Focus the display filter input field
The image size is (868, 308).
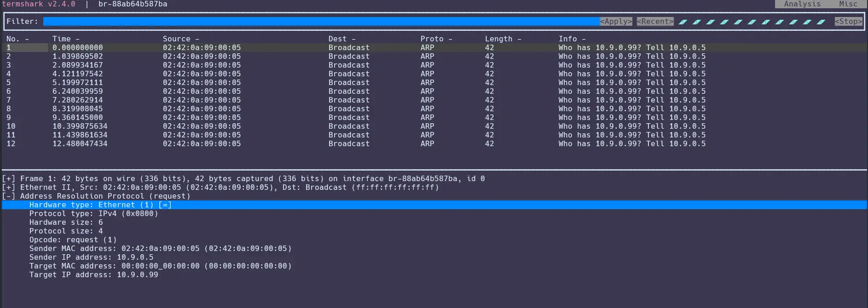pos(322,22)
